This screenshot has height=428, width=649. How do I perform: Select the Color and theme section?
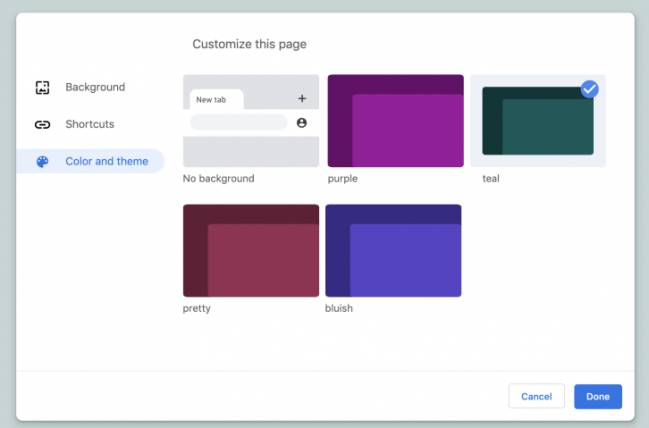[90, 161]
